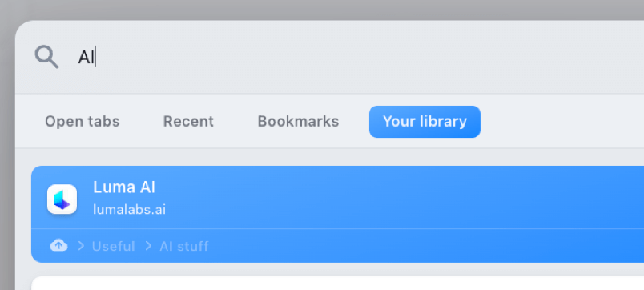Select the Your library tab
Screen dimensions: 644x290
425,122
